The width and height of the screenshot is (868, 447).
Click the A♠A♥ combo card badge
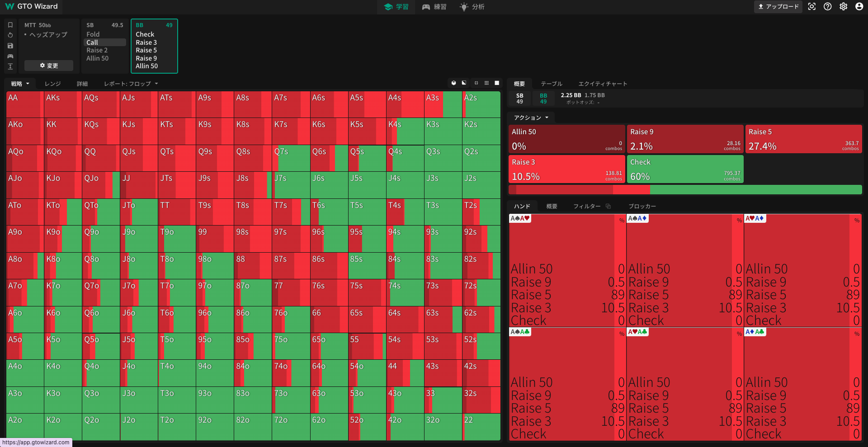[x=520, y=218]
